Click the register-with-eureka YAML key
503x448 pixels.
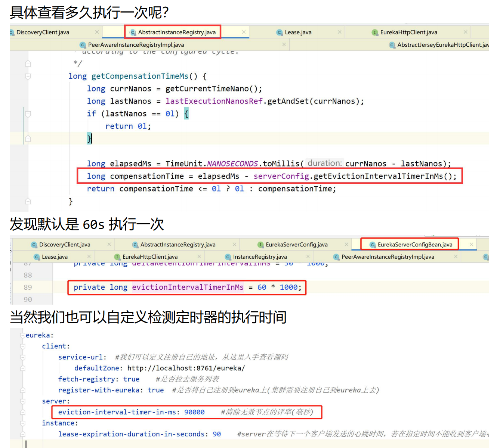(x=99, y=390)
